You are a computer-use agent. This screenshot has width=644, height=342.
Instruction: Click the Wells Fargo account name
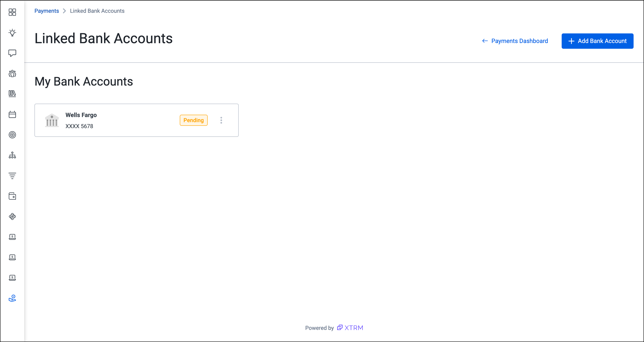(x=81, y=115)
